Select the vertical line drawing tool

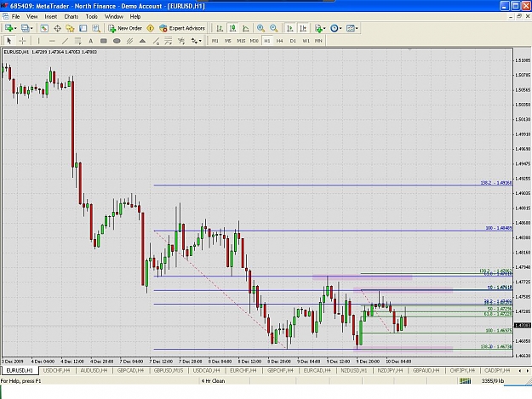pyautogui.click(x=38, y=41)
